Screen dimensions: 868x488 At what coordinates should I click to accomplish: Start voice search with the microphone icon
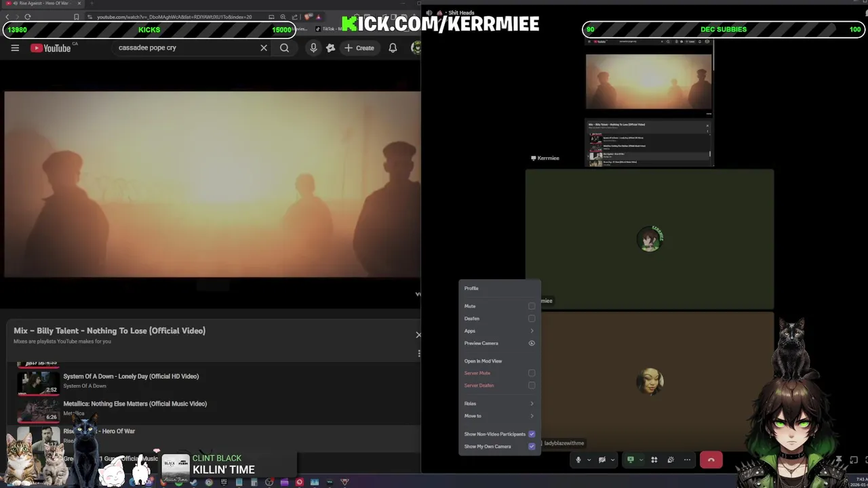pos(313,48)
